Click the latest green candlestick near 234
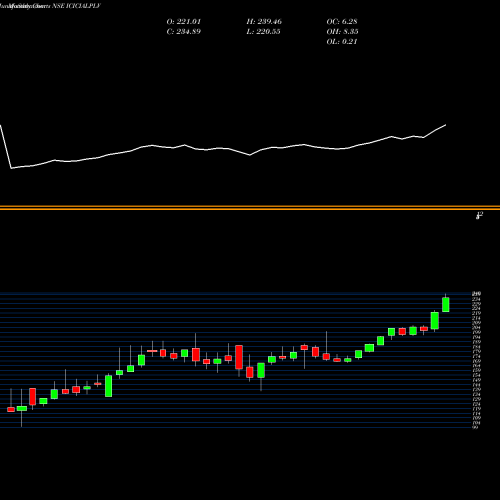 446,304
